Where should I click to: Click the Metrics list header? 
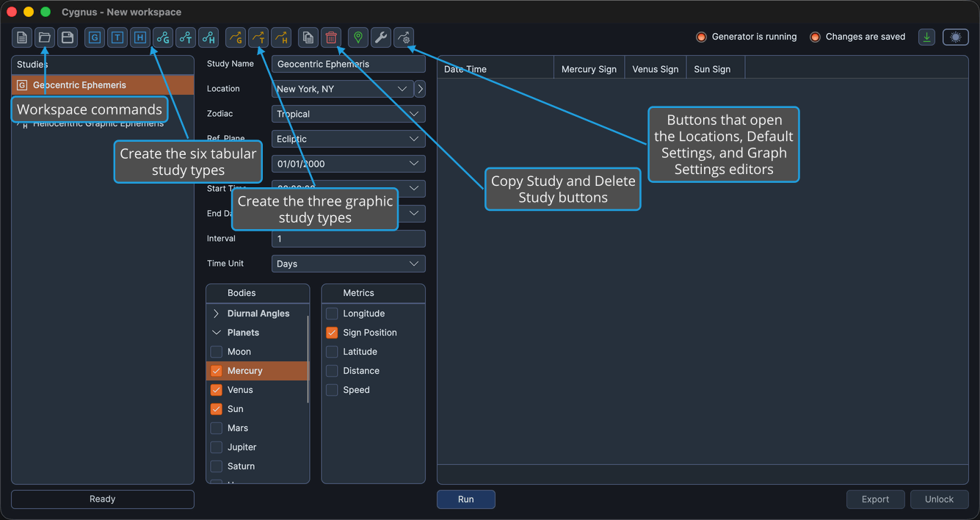(373, 293)
